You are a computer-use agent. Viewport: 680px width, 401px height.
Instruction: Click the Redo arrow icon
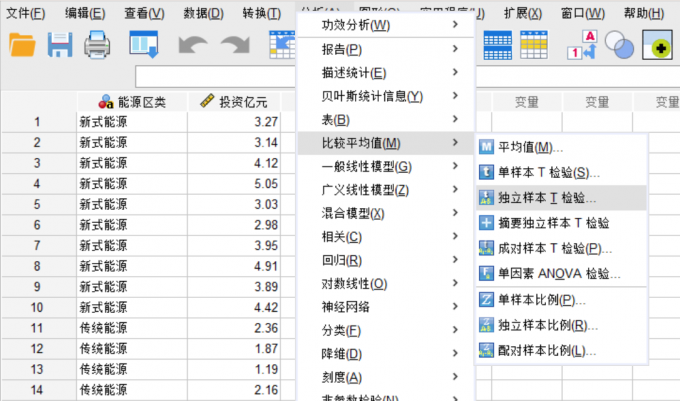pos(235,45)
